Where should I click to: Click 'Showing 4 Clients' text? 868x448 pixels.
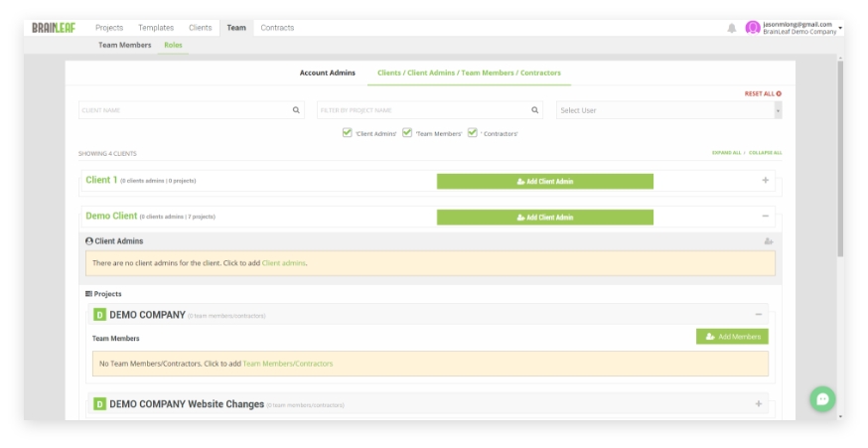pyautogui.click(x=107, y=153)
